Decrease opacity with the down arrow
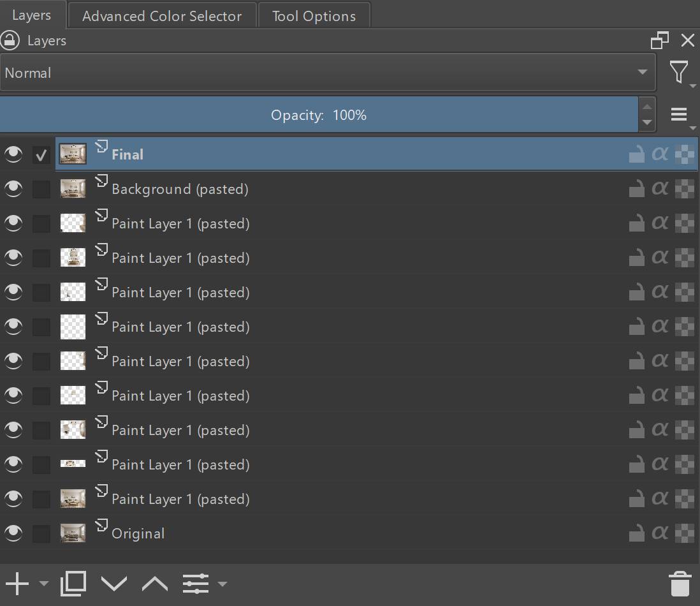 click(647, 122)
